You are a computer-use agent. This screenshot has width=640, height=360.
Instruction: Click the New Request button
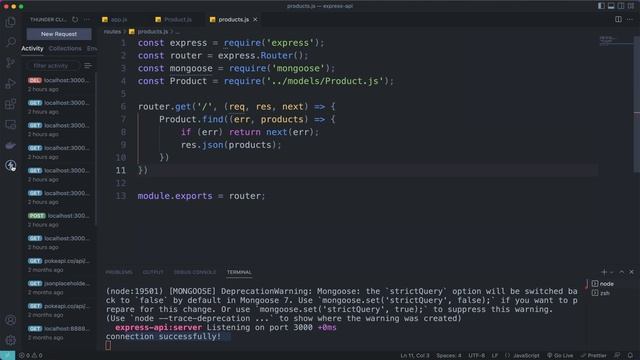(x=59, y=34)
